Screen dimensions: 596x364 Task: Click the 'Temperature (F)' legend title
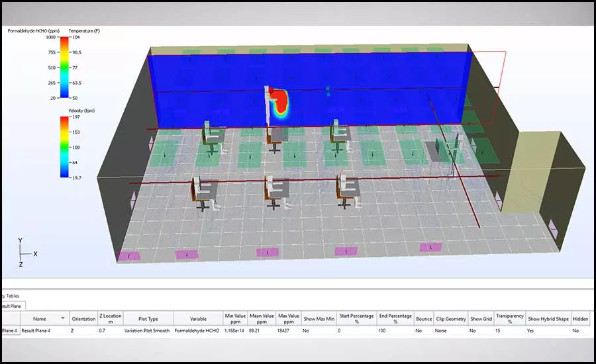point(84,31)
